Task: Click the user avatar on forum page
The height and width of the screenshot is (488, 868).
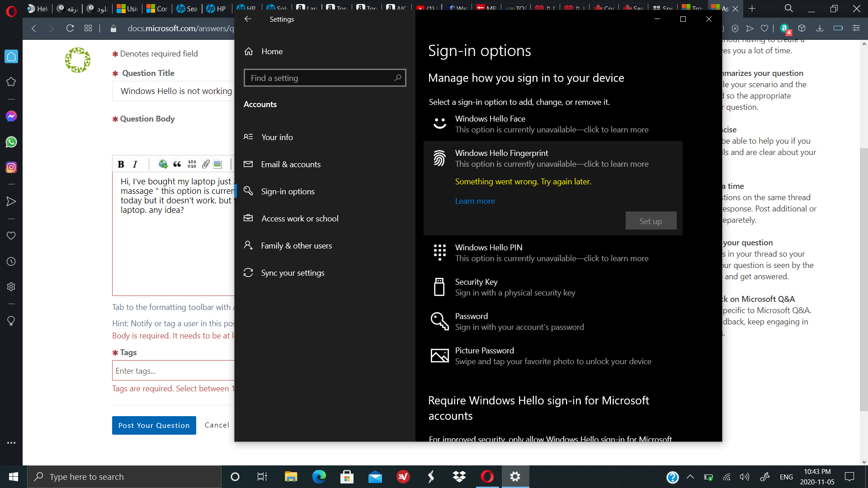Action: tap(78, 60)
